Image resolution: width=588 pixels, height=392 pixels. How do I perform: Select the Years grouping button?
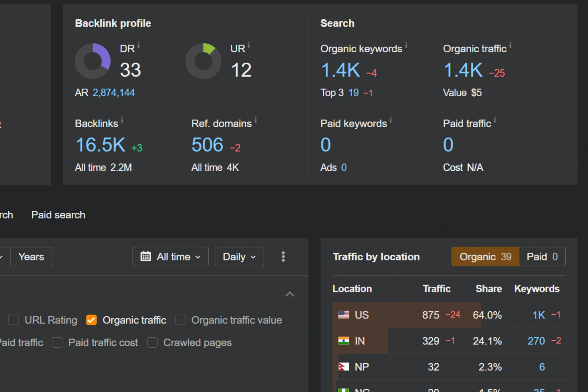pos(31,257)
